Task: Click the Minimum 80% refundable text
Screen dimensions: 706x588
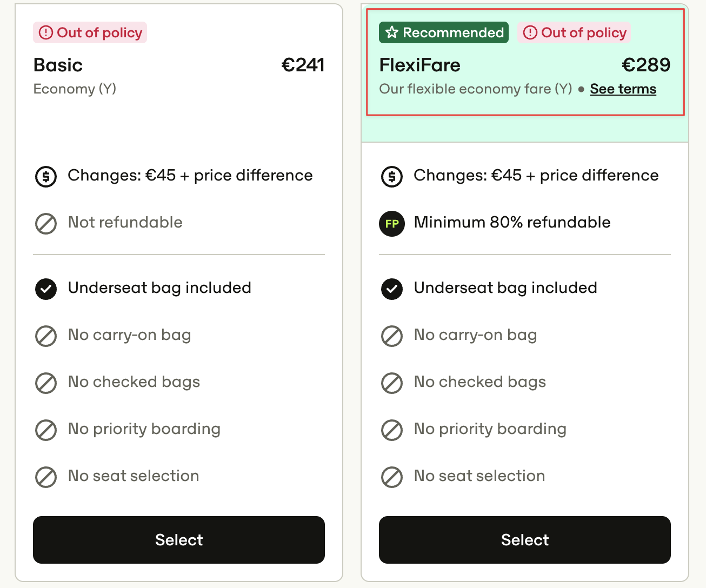Action: coord(512,222)
